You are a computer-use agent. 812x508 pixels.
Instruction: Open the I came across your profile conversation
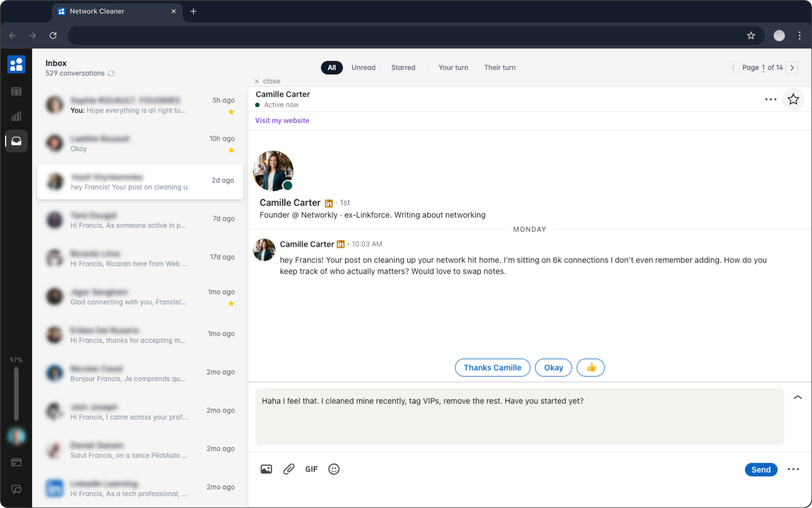point(140,412)
